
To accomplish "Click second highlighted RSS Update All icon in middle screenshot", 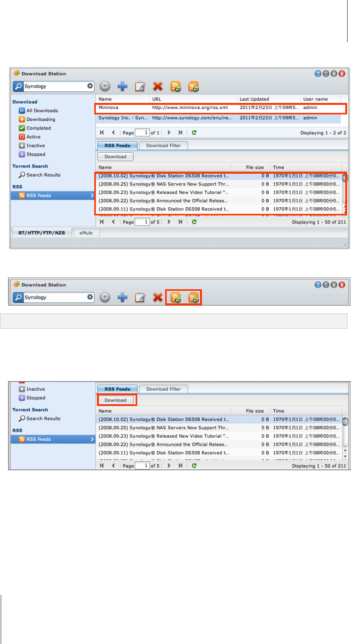I will pos(194,297).
